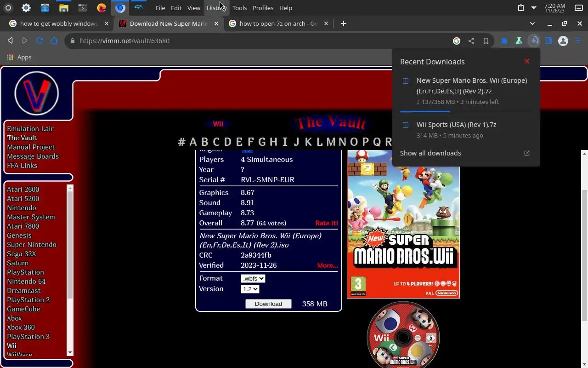Click the address bar URL
The image size is (588, 368).
click(x=124, y=41)
